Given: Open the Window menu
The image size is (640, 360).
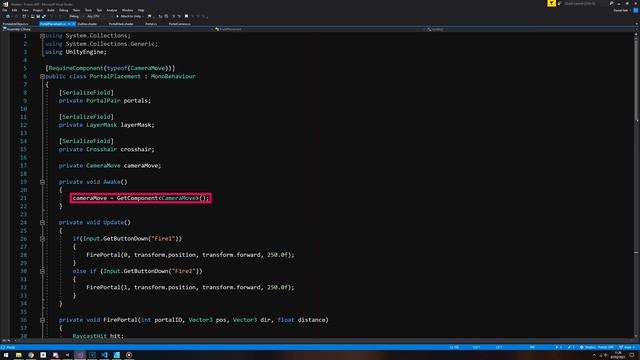Looking at the screenshot, I should click(x=127, y=10).
